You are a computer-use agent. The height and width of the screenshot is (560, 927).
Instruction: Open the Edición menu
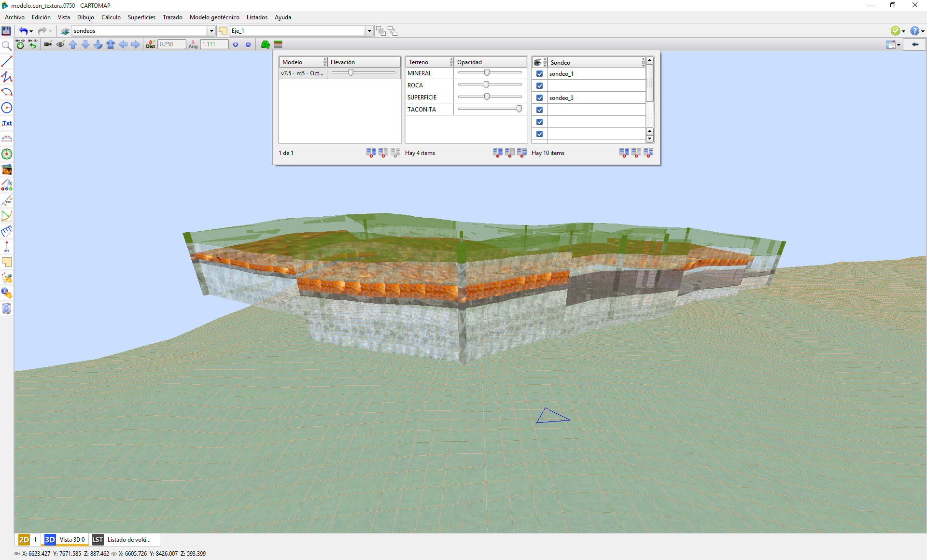click(x=41, y=17)
